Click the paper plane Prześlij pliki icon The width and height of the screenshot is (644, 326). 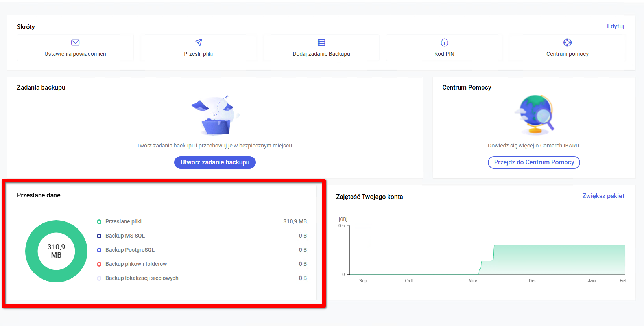click(198, 42)
